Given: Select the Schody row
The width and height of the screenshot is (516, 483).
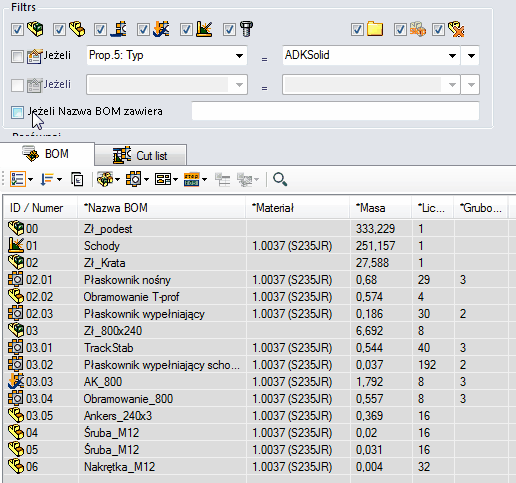Looking at the screenshot, I should (x=260, y=246).
